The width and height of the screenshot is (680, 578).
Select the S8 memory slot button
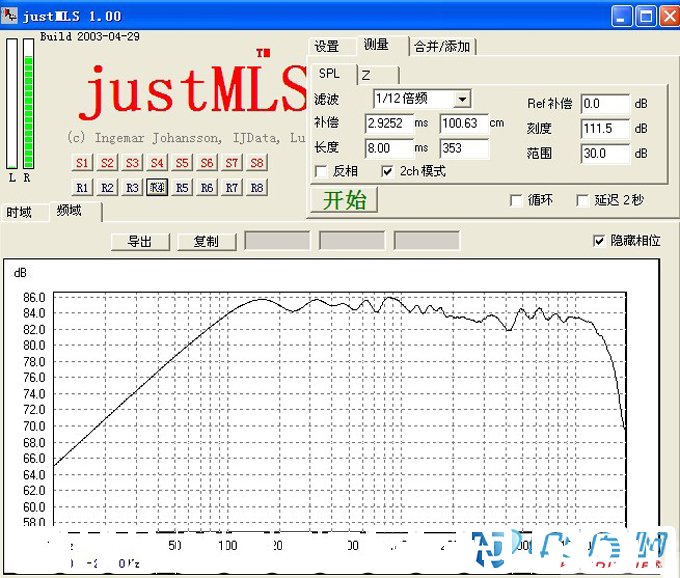257,163
